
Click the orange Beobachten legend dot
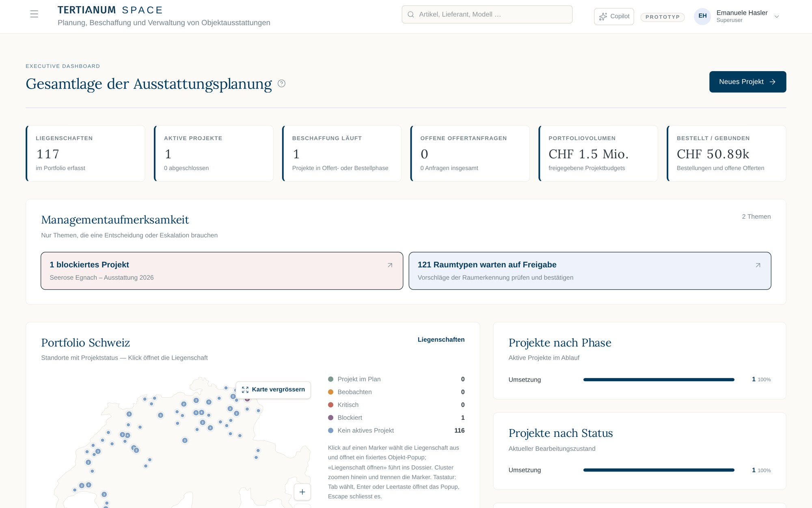330,392
